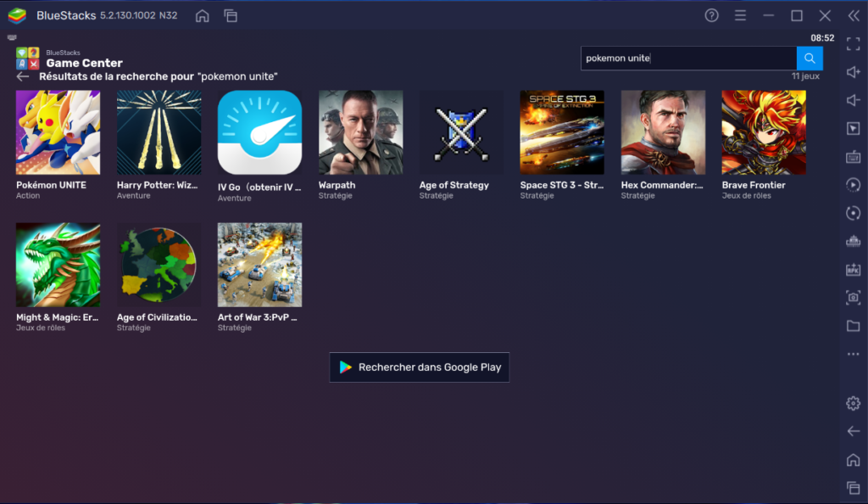The image size is (868, 504).
Task: Open the Pokémon UNITE game thumbnail
Action: [58, 132]
